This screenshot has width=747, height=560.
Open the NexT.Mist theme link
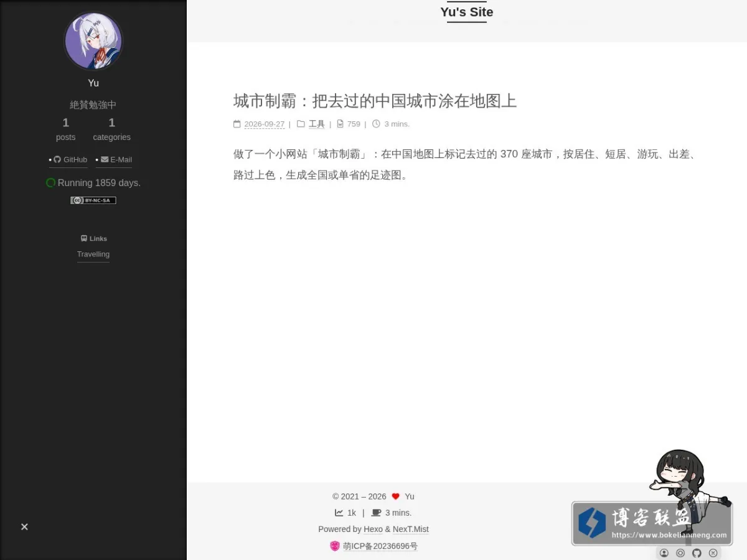point(411,530)
